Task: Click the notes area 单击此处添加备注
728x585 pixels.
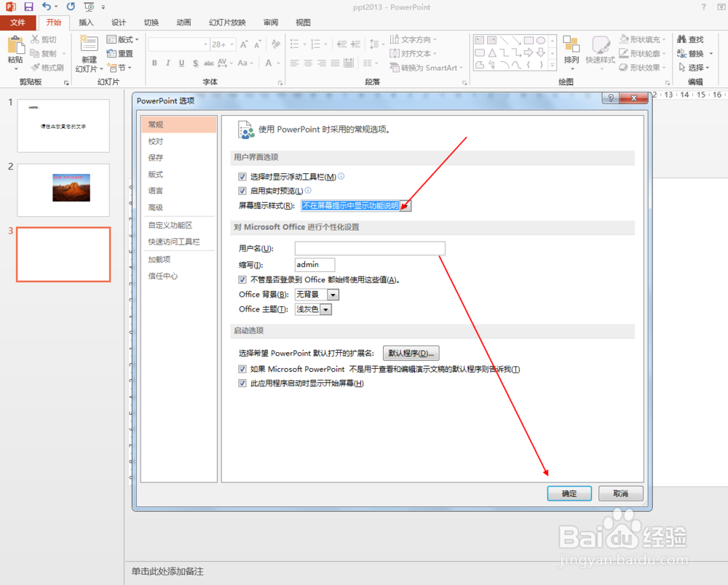Action: (167, 572)
